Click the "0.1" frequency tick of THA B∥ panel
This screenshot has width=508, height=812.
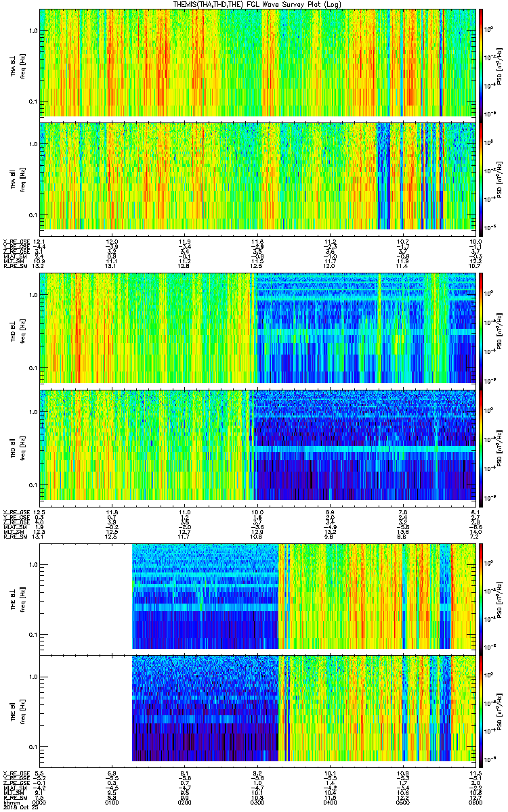pos(33,215)
